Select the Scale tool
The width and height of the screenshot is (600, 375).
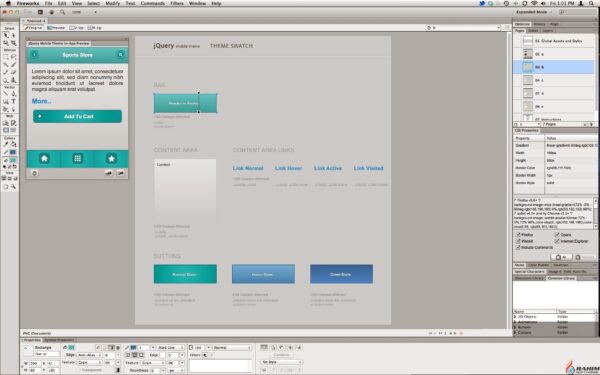[x=6, y=43]
